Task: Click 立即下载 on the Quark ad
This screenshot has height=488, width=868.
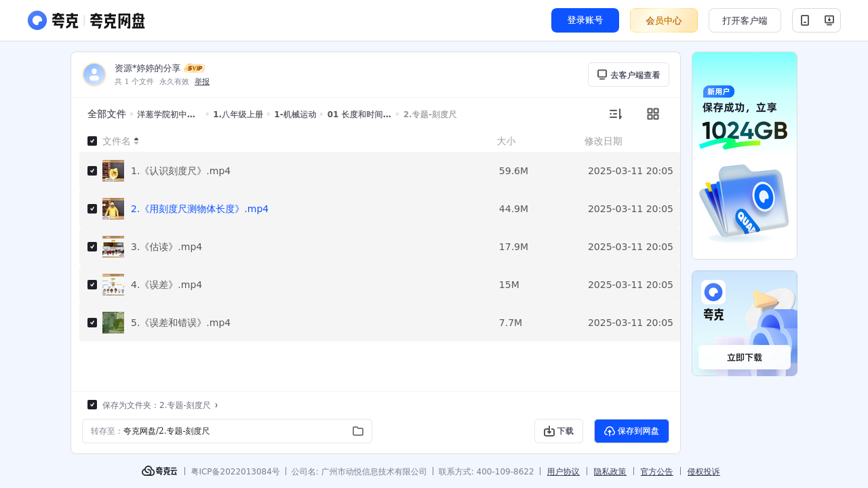Action: coord(745,357)
